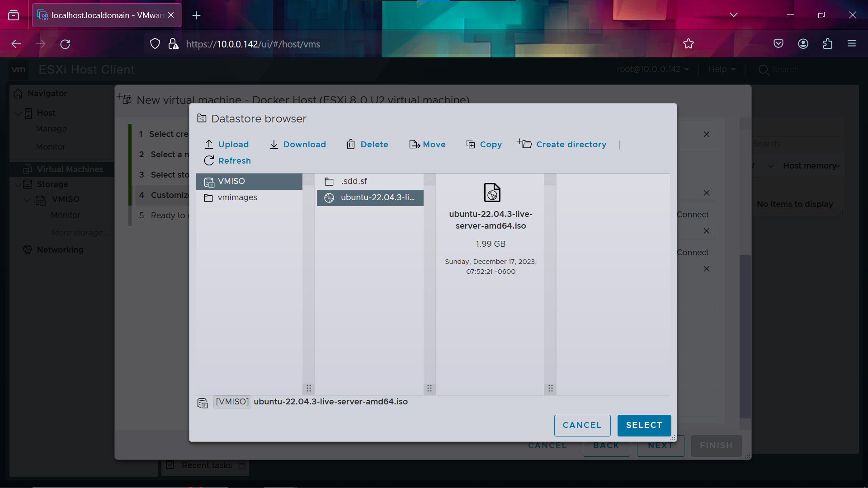868x488 pixels.
Task: Collapse the Storage tree node
Action: point(18,184)
